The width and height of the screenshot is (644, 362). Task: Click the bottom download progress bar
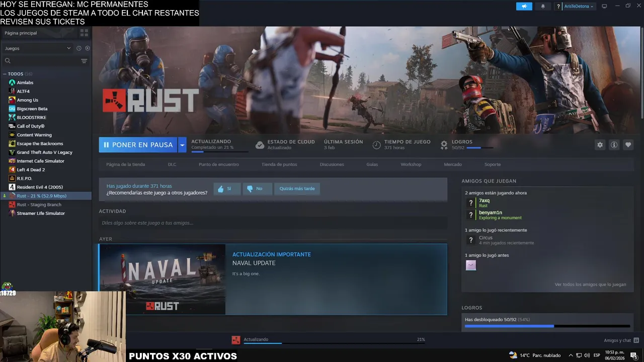(334, 343)
